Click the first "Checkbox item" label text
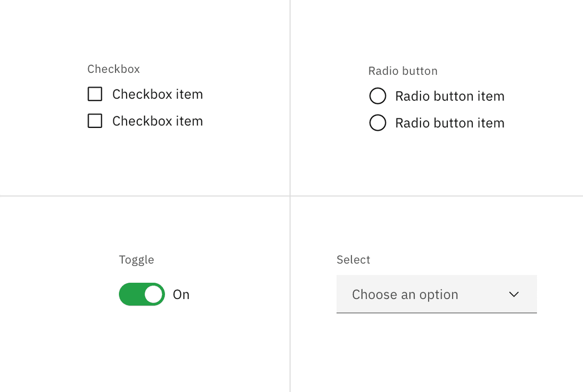 pos(158,94)
